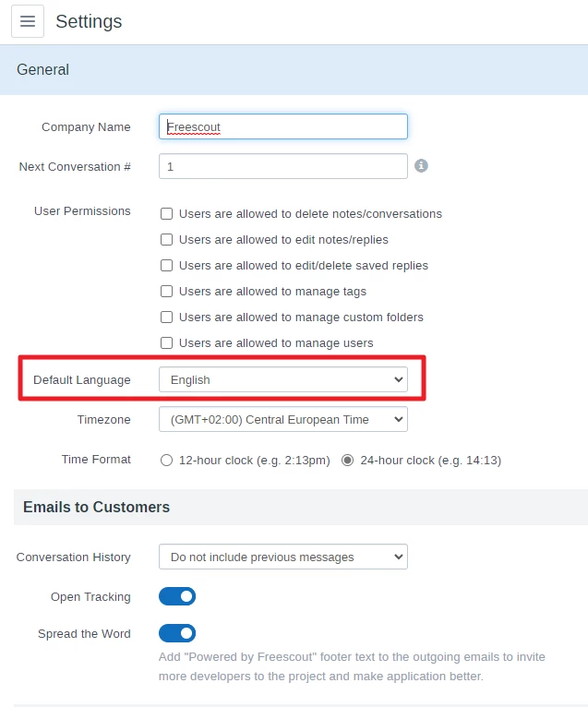Focus the Next Conversation # field
Screen dimensions: 588x707
coord(282,166)
